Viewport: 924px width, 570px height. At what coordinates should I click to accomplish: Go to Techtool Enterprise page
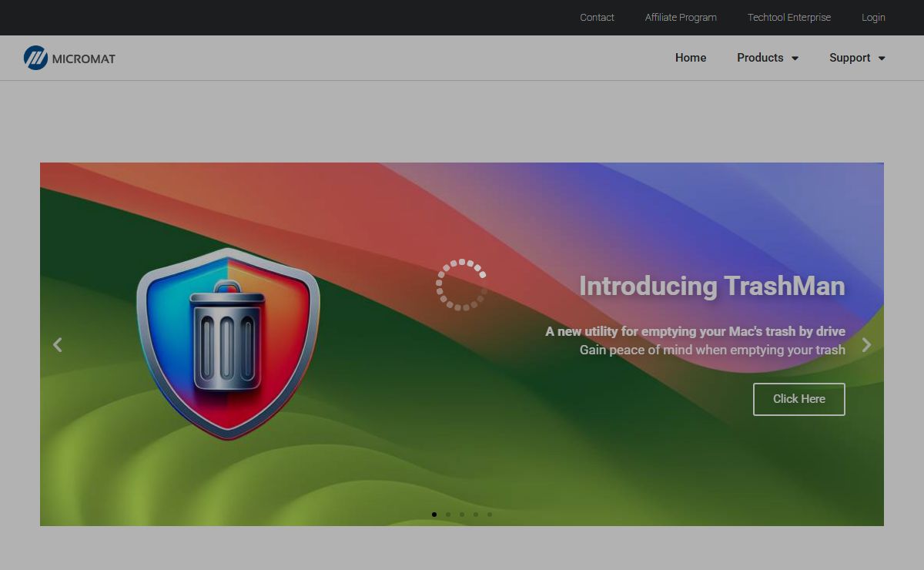click(x=789, y=18)
